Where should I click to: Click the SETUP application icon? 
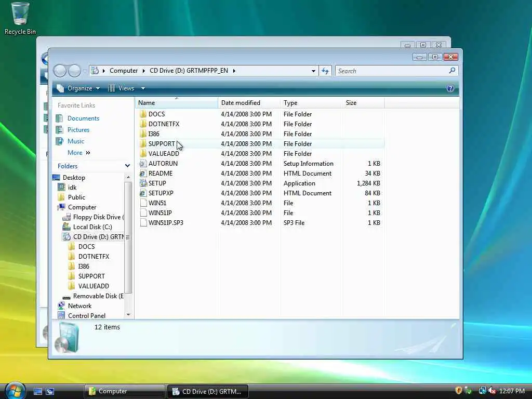(143, 183)
